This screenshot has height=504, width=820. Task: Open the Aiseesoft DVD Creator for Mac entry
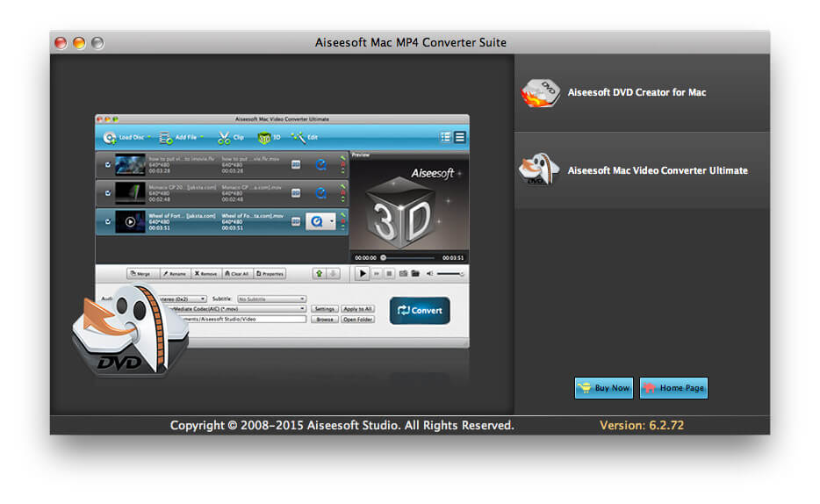coord(642,92)
